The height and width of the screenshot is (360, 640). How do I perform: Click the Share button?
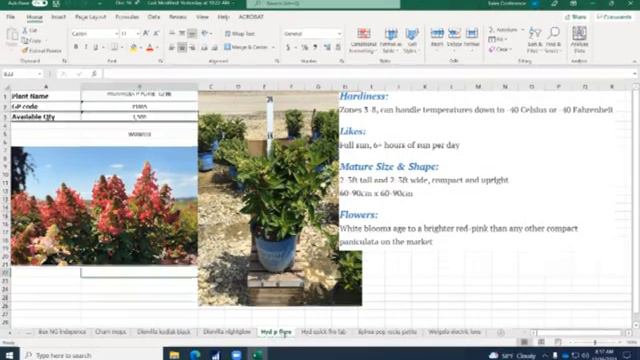click(x=576, y=17)
